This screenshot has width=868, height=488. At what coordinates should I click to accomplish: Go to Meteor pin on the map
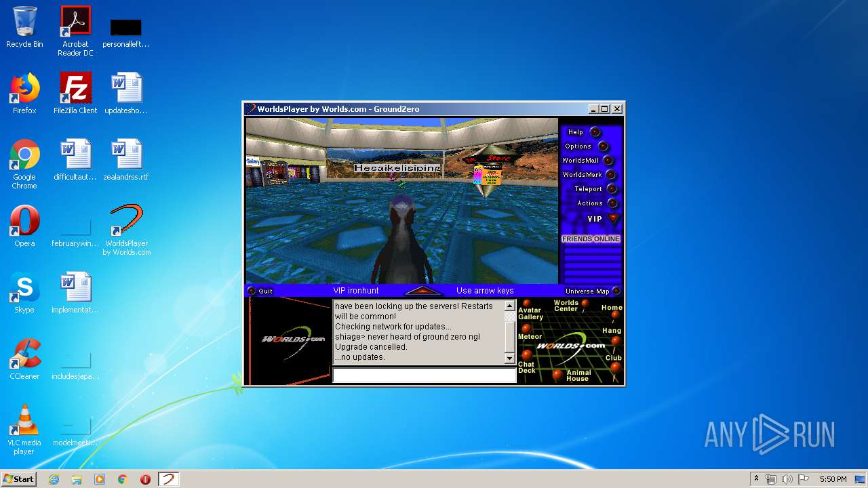coord(529,333)
